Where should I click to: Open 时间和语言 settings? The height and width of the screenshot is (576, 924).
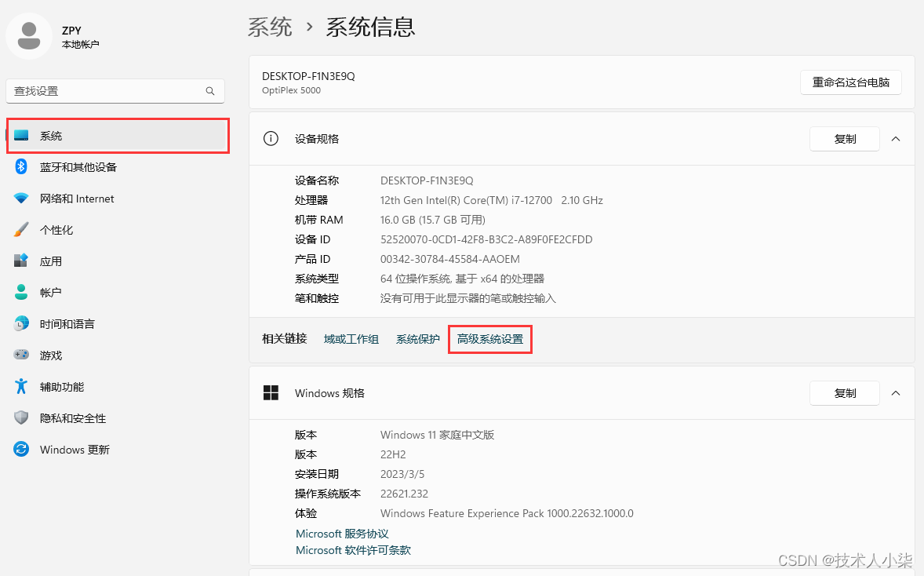pyautogui.click(x=118, y=323)
